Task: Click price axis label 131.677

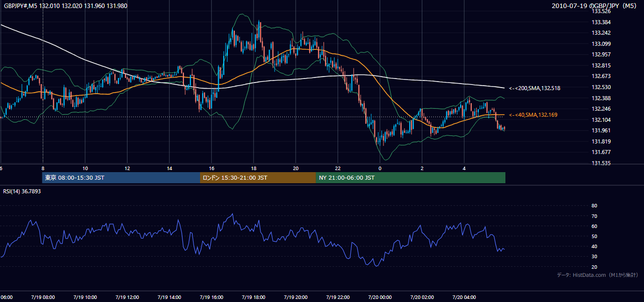Action: 601,152
